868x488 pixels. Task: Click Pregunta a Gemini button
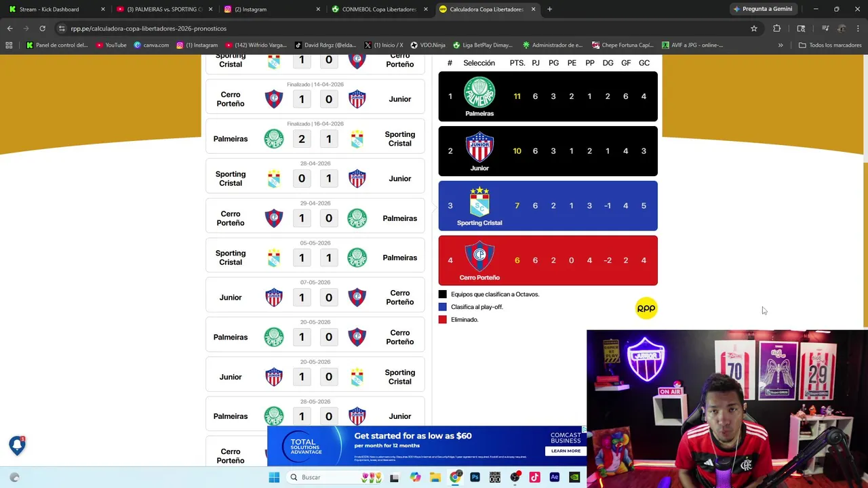point(762,9)
